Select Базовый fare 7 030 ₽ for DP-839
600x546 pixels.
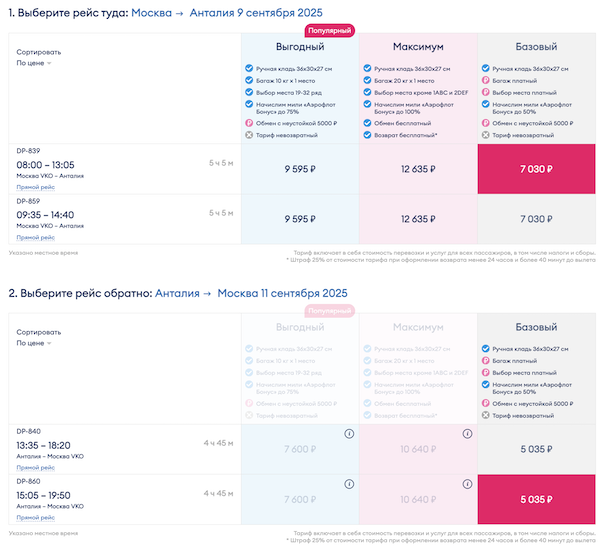pyautogui.click(x=538, y=169)
